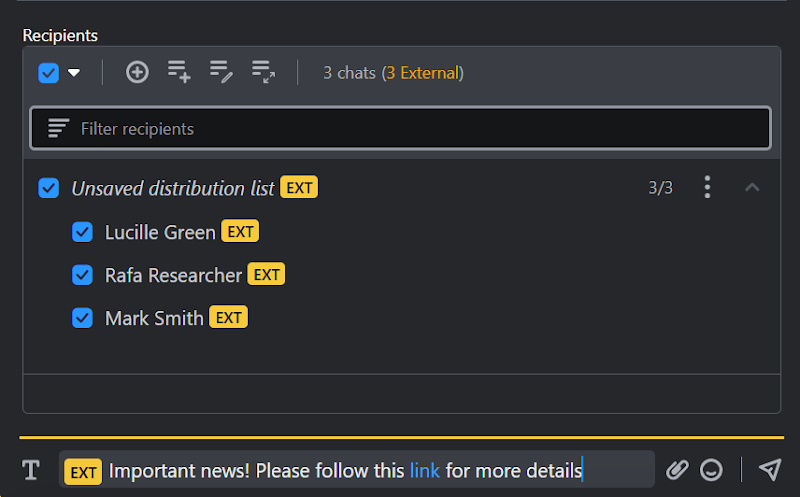Click the filter lines icon in the filter box
Screen dimensions: 800x497
pos(58,128)
